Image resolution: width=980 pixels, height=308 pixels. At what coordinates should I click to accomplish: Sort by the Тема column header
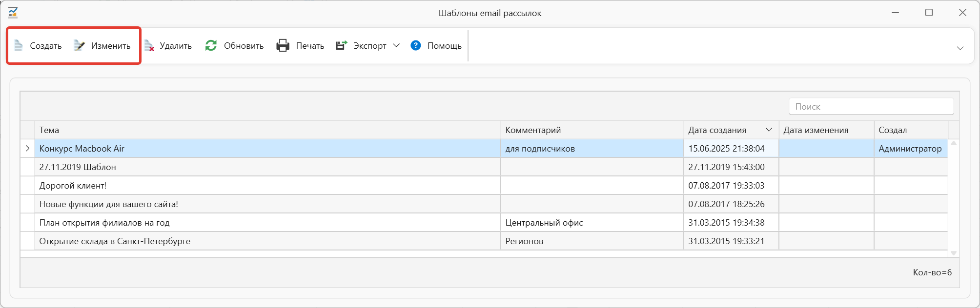click(x=267, y=130)
